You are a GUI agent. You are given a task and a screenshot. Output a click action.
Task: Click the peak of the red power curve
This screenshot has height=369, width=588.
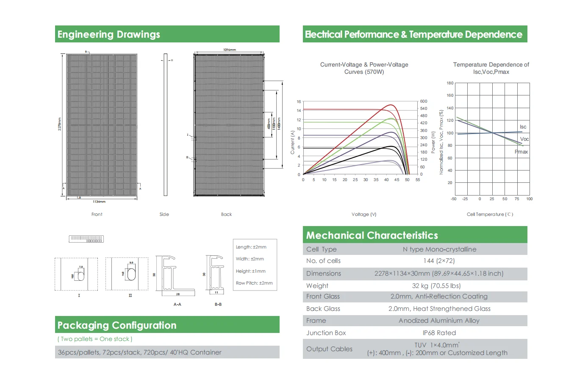tap(391, 105)
